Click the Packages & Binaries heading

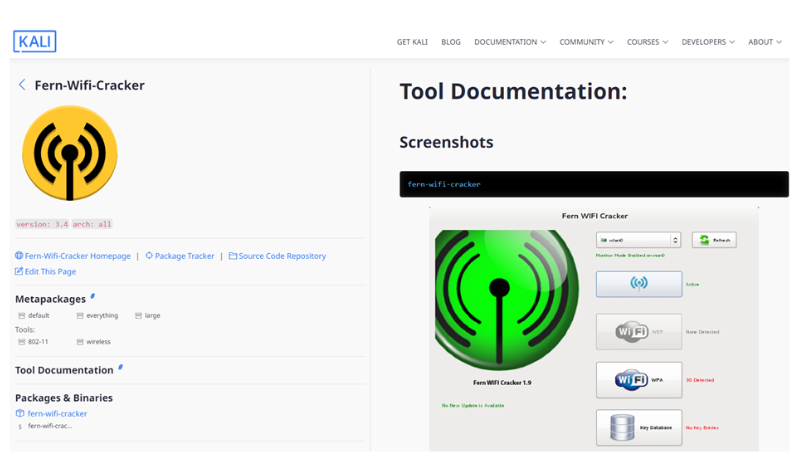64,398
